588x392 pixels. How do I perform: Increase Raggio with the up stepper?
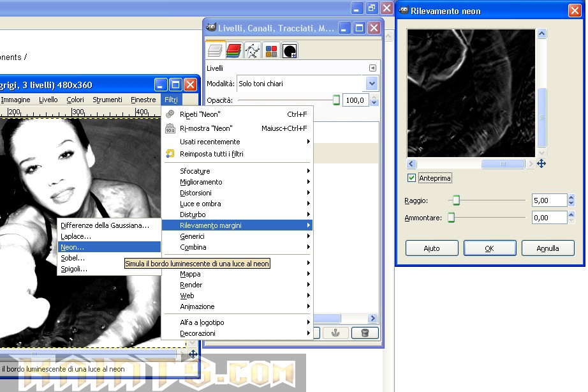[x=571, y=197]
